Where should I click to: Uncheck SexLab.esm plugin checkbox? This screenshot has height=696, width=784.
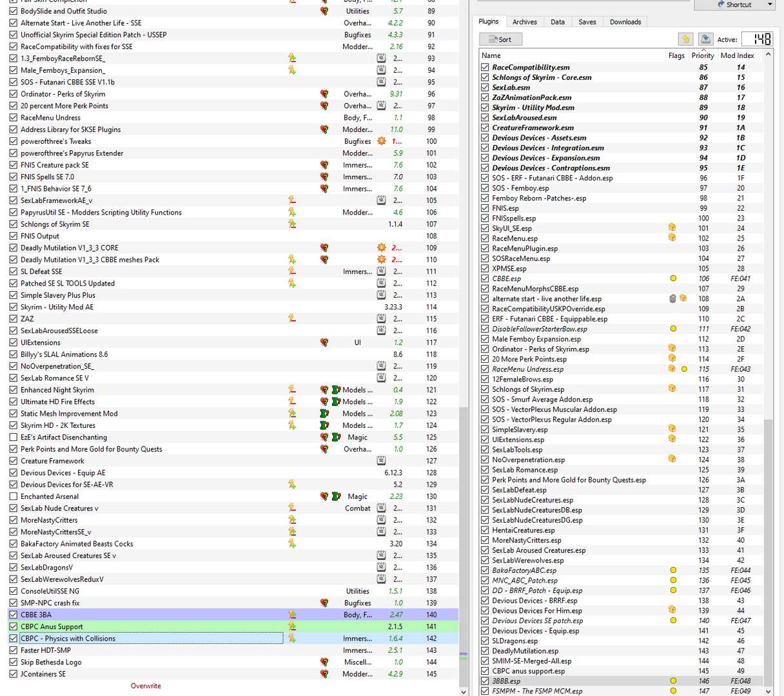pos(485,88)
